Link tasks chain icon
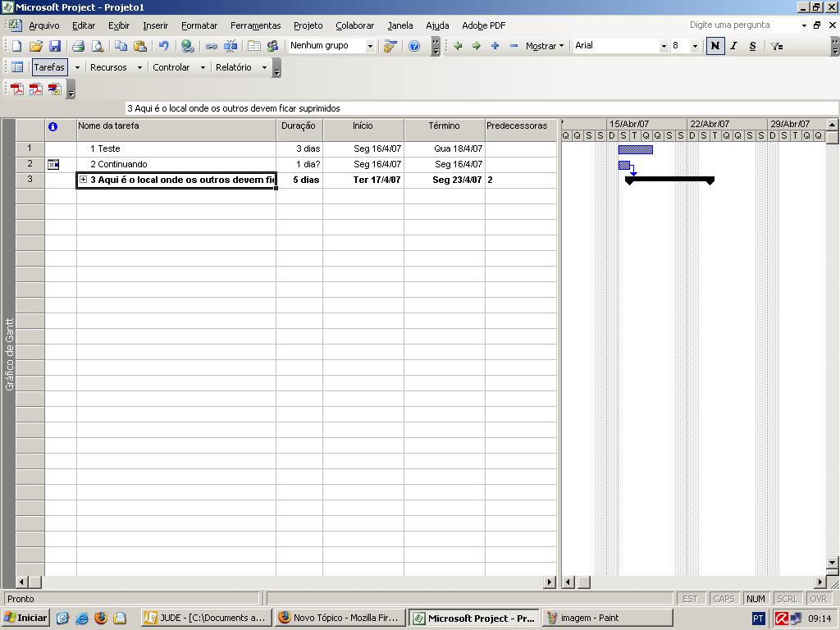 211,46
